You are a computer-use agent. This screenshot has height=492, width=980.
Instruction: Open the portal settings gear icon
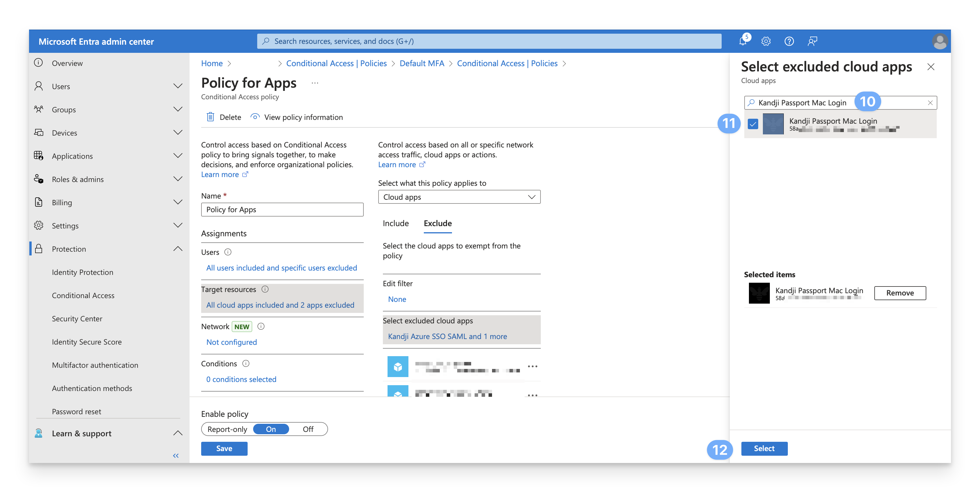click(x=766, y=41)
